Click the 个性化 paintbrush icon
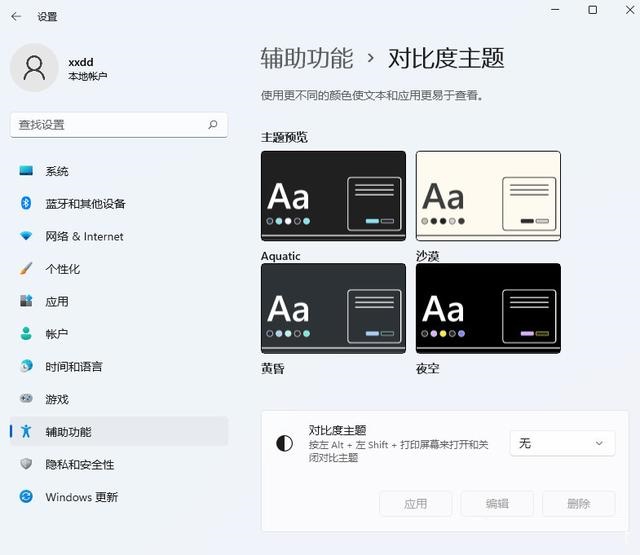 click(x=27, y=269)
